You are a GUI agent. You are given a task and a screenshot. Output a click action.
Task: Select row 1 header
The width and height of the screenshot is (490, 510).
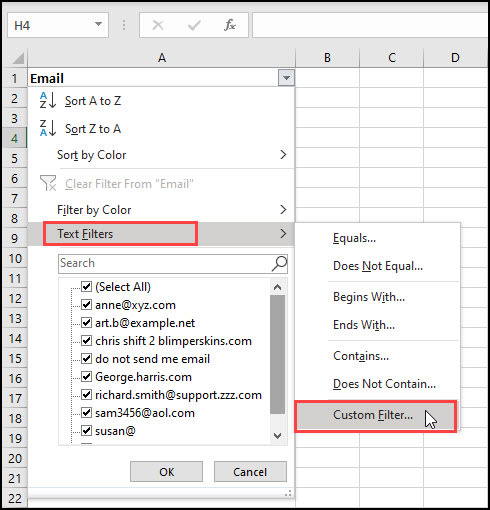(14, 78)
